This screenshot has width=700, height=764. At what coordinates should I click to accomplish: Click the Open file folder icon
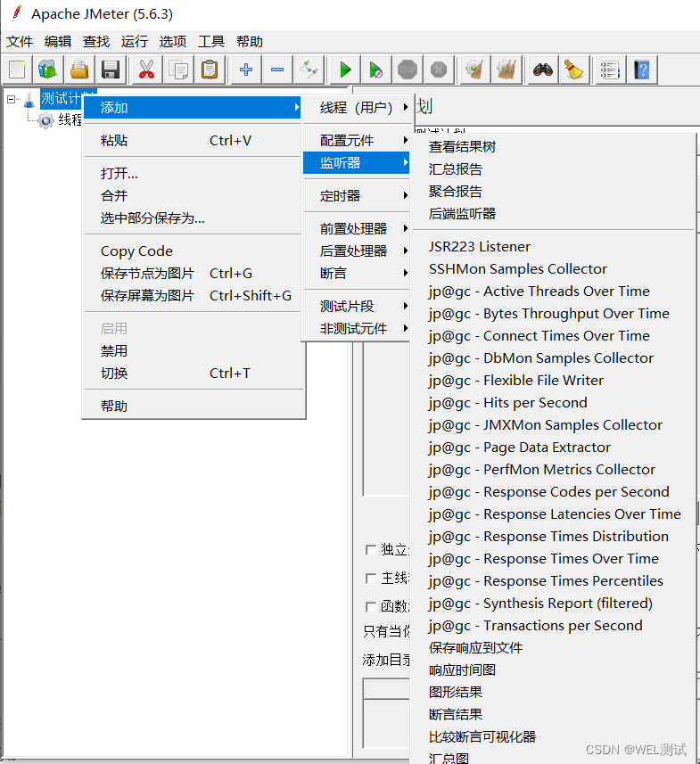pos(79,70)
